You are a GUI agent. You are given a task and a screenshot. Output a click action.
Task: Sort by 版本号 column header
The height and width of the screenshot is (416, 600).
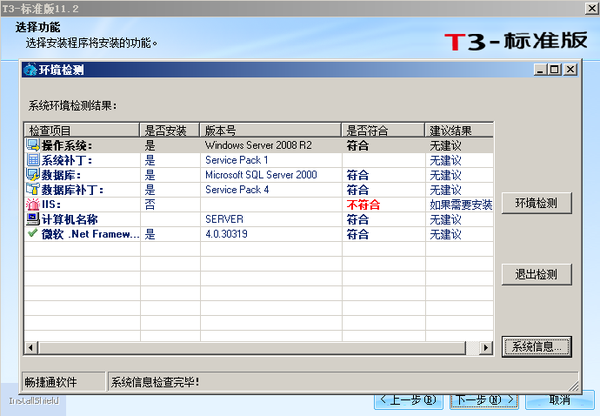[270, 131]
